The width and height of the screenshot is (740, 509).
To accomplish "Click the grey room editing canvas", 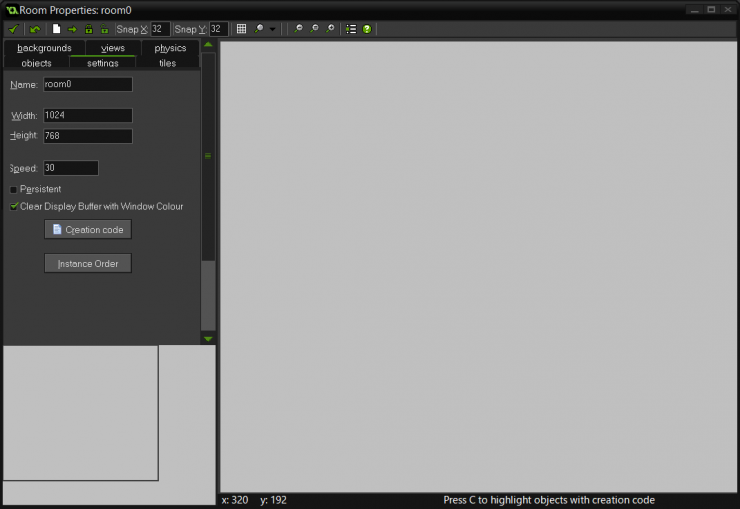I will pos(479,267).
